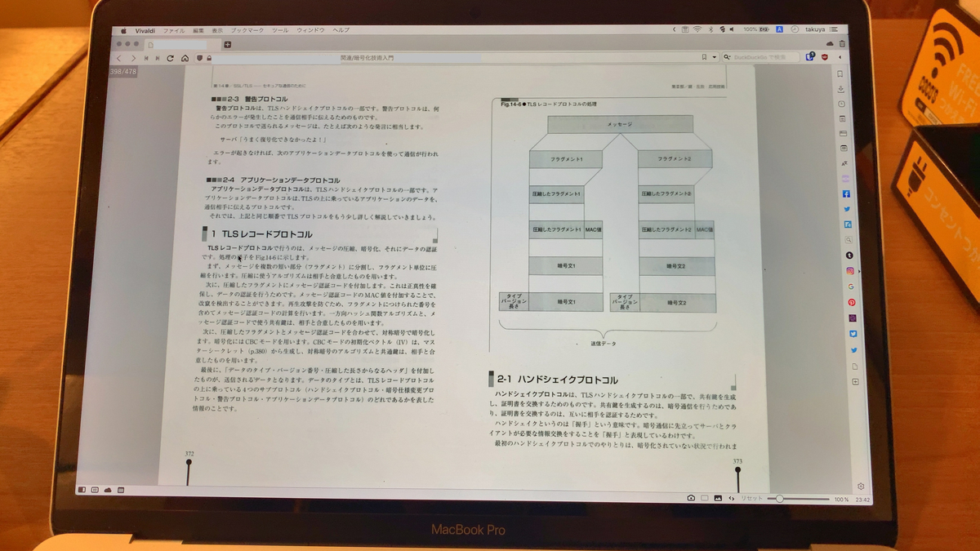Click the status bar clock 23:42
This screenshot has height=551, width=980.
coord(864,500)
